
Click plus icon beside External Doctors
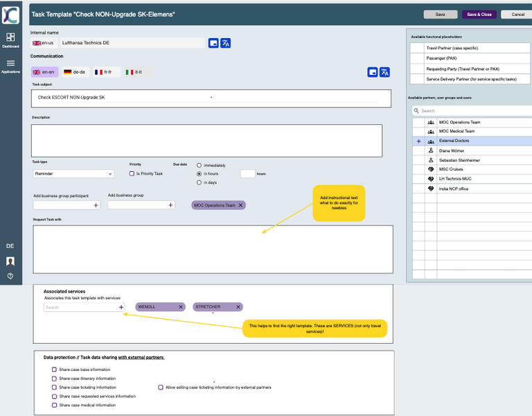[x=418, y=141]
